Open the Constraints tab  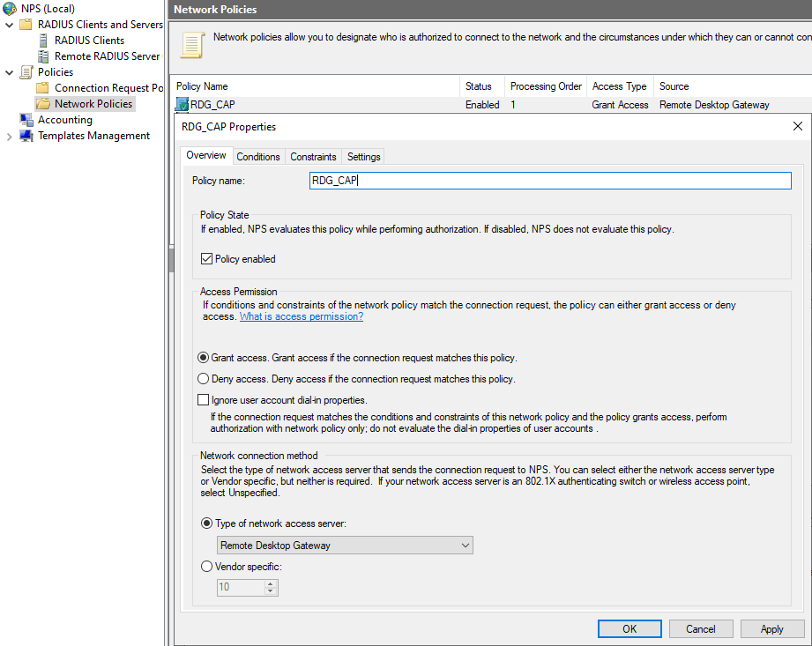point(313,157)
